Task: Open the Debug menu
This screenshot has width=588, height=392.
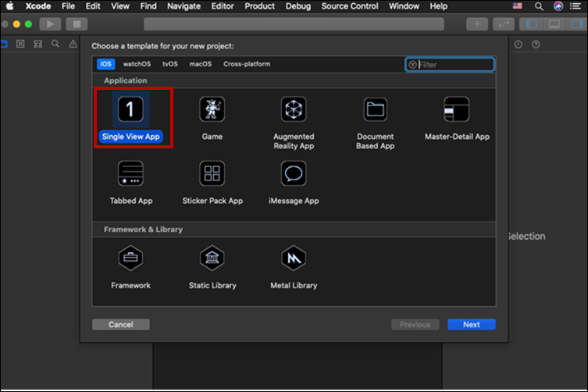Action: tap(298, 6)
